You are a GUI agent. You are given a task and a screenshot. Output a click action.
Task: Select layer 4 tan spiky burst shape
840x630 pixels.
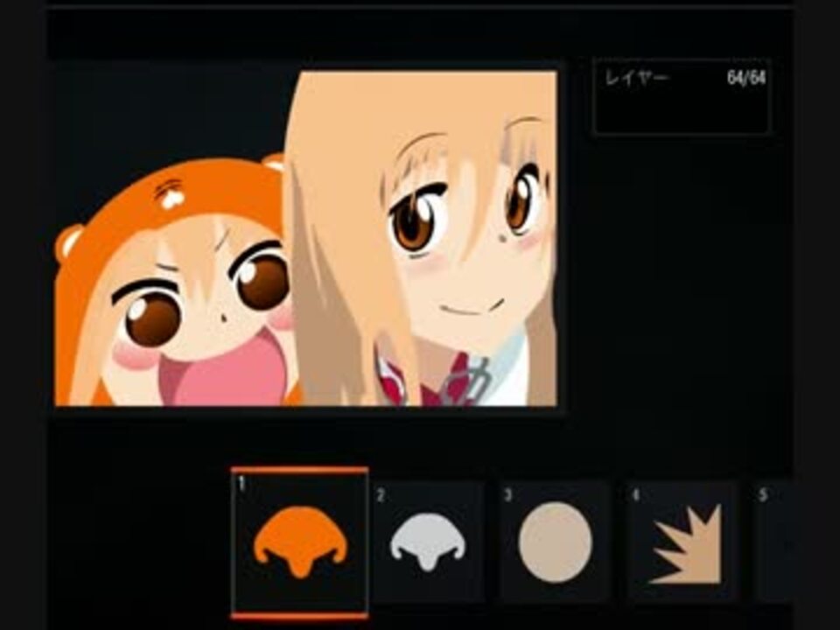pos(683,542)
